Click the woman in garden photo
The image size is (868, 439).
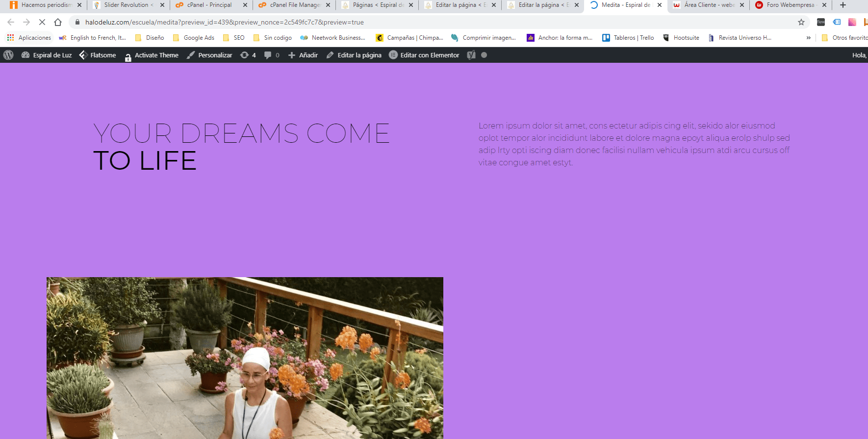tap(245, 358)
